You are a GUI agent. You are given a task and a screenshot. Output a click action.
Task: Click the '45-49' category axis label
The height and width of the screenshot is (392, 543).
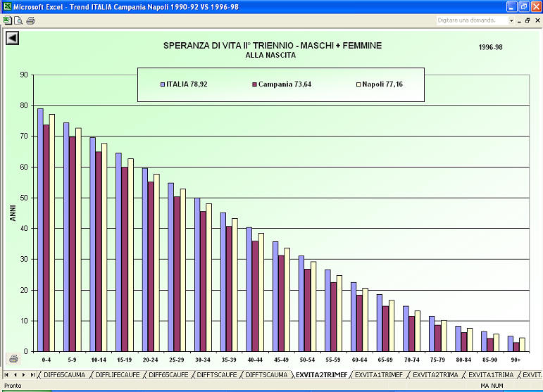pos(281,360)
